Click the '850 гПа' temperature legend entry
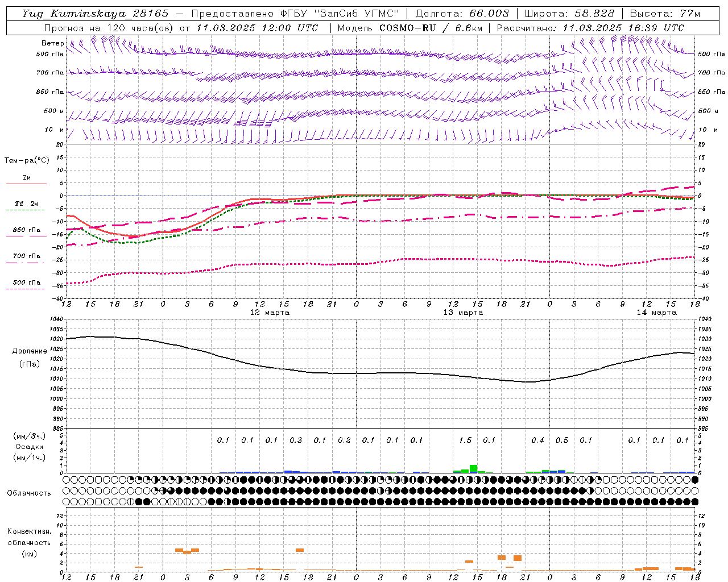The height and width of the screenshot is (582, 728). point(26,230)
